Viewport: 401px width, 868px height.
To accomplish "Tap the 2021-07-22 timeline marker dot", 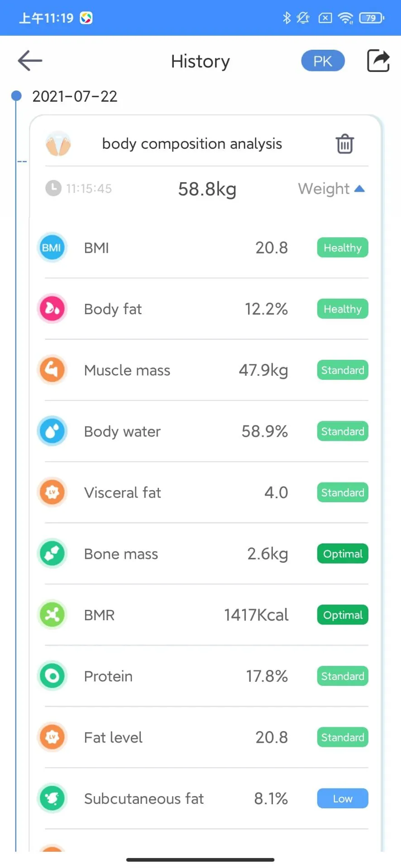I will point(16,96).
